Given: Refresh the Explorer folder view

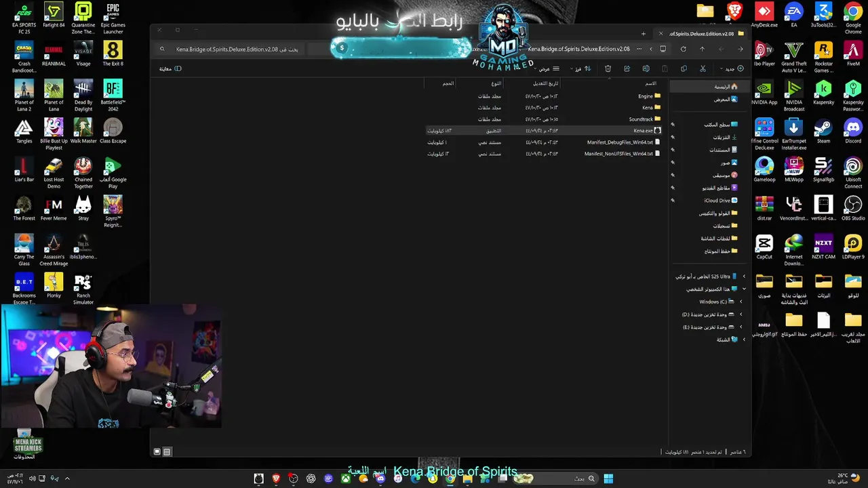Looking at the screenshot, I should coord(683,49).
